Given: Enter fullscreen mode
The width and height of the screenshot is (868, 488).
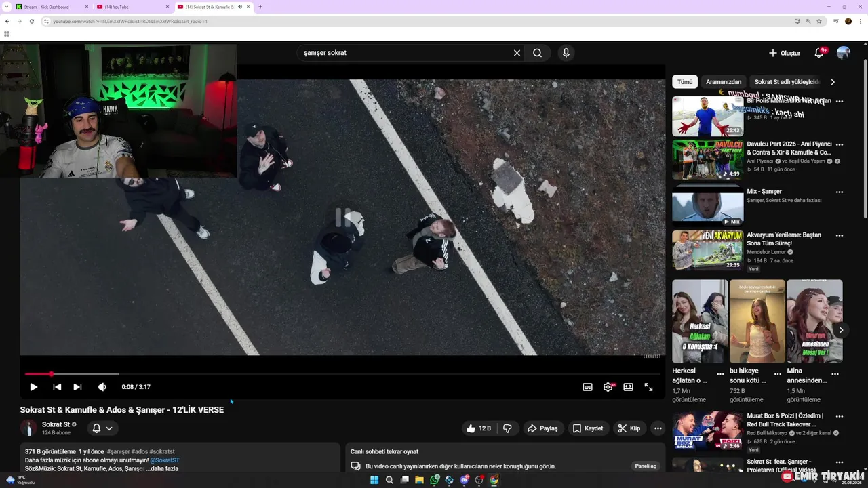Looking at the screenshot, I should coord(648,387).
